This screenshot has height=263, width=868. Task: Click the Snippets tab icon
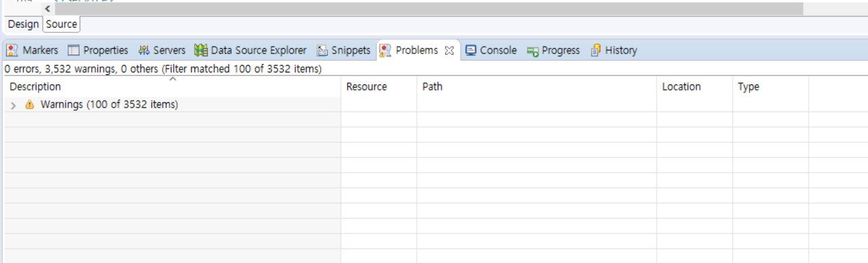tap(322, 50)
